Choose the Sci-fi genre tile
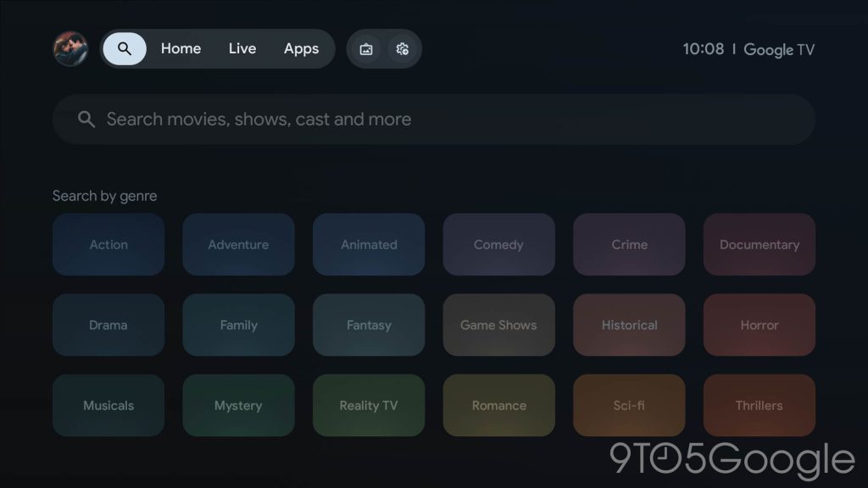 [629, 406]
